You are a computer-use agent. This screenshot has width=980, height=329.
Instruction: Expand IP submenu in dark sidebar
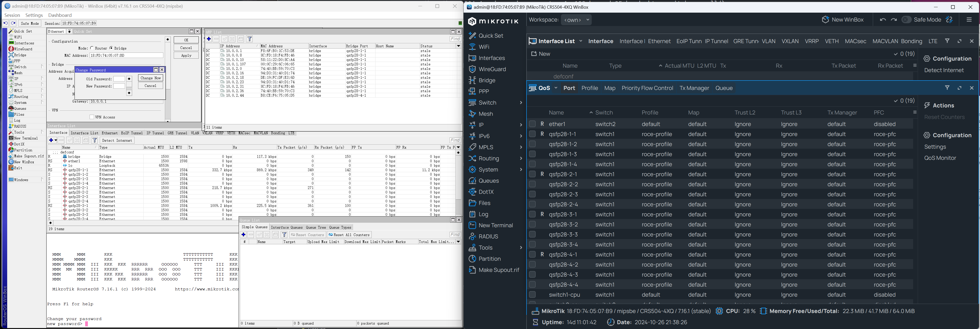(521, 125)
